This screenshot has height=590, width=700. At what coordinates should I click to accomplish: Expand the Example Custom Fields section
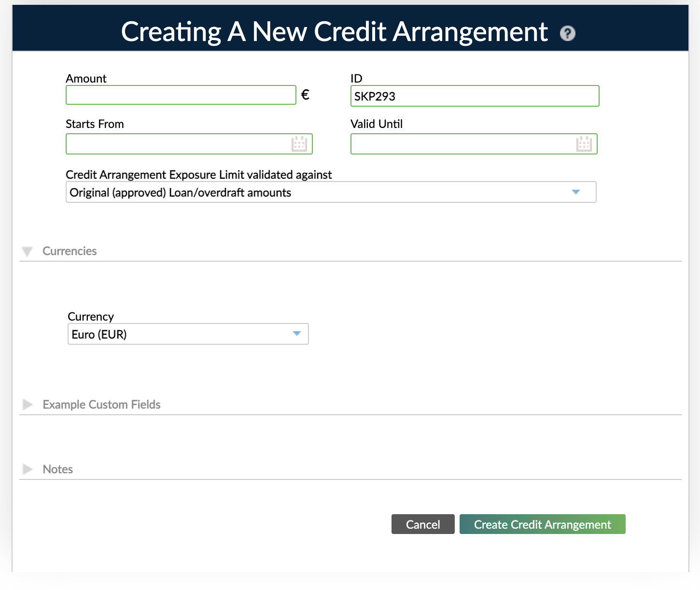coord(27,405)
